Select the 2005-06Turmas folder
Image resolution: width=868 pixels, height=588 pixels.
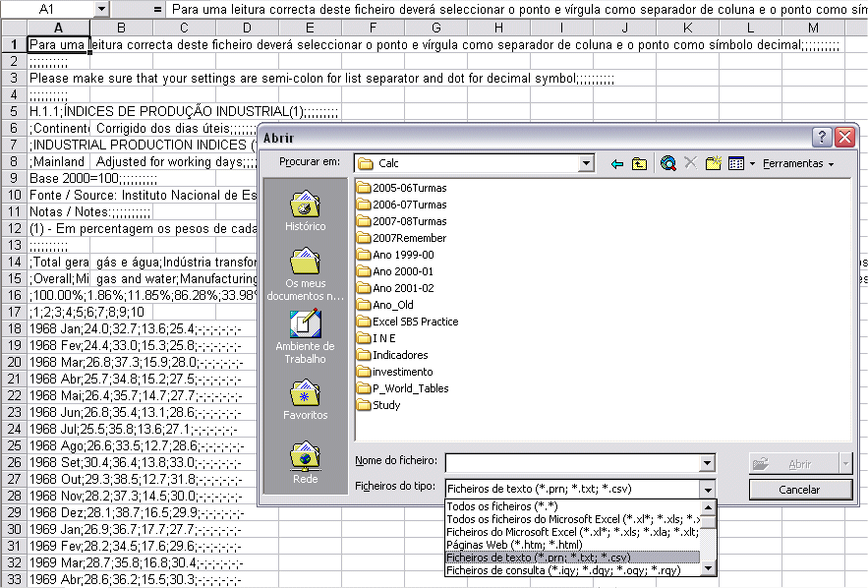click(x=402, y=188)
